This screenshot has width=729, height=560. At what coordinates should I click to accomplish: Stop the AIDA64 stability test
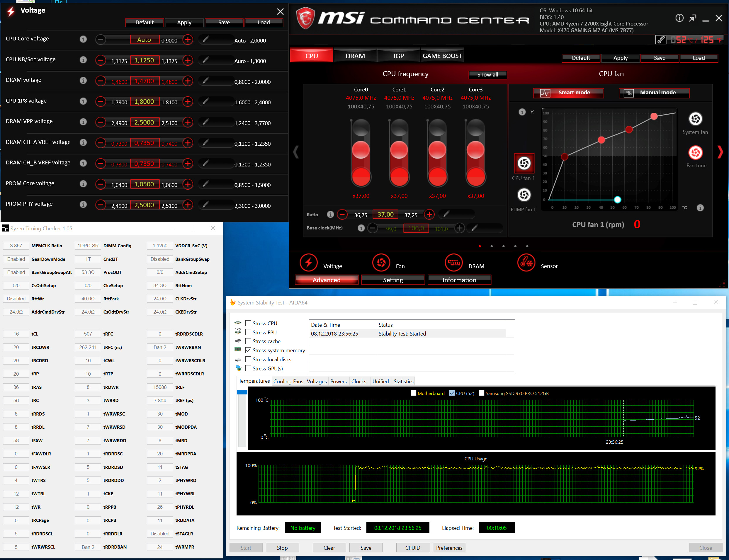point(282,548)
